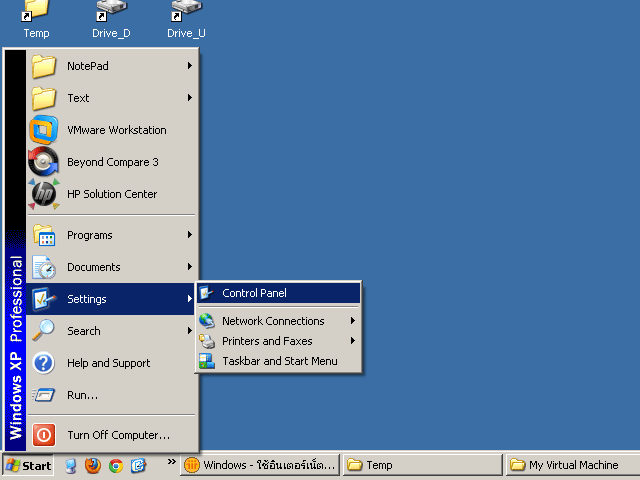This screenshot has height=480, width=640.
Task: Select the Run... entry
Action: pyautogui.click(x=111, y=395)
